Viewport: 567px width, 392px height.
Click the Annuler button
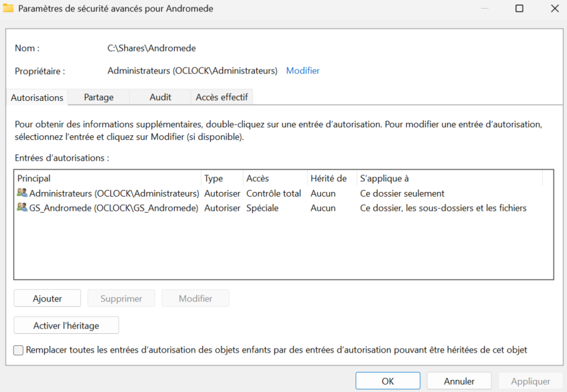[x=459, y=381]
